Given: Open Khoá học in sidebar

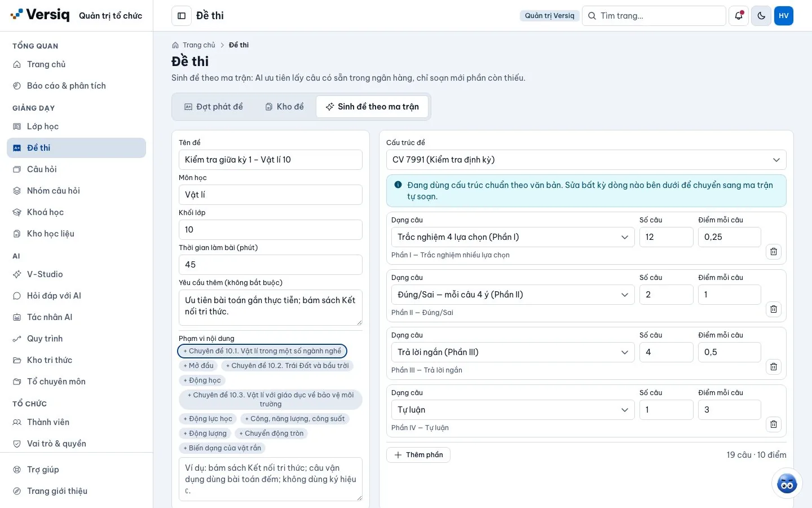Looking at the screenshot, I should point(77,212).
